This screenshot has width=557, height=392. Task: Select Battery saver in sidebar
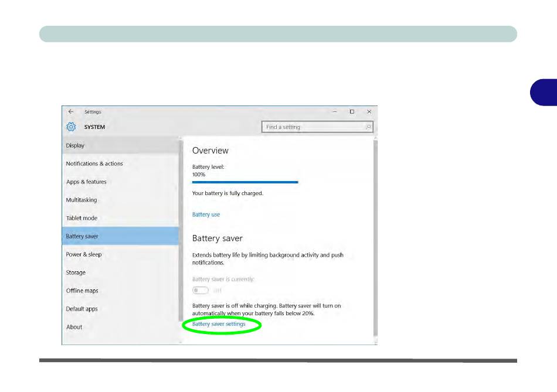(x=120, y=236)
